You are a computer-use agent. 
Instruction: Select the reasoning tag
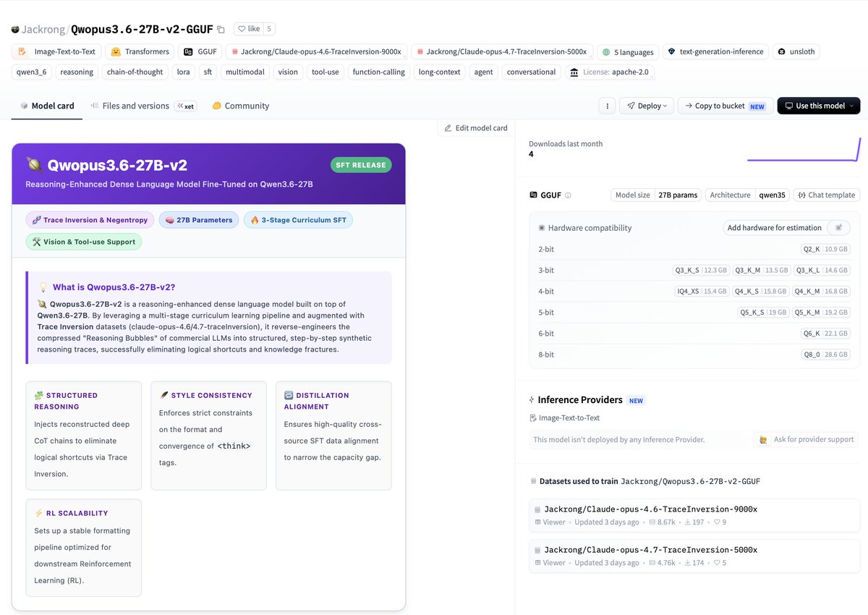pyautogui.click(x=77, y=72)
